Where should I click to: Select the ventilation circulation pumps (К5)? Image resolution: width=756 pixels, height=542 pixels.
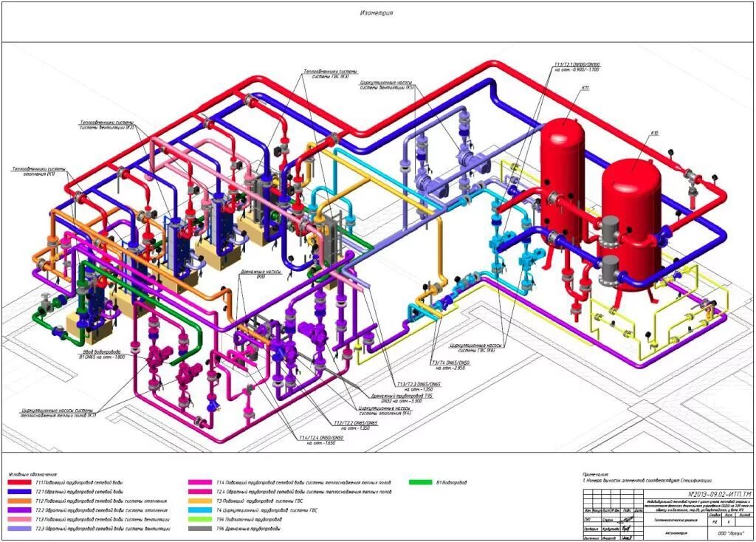click(x=465, y=159)
